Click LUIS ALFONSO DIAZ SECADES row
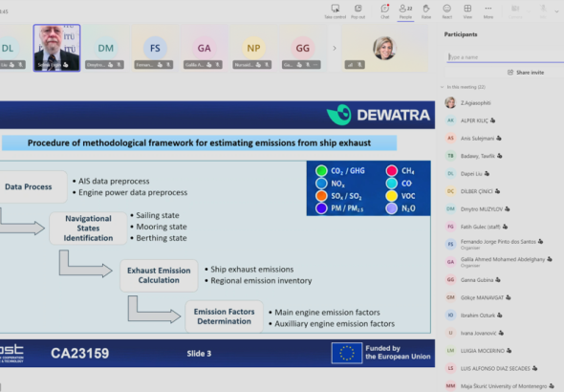Screen dimensions: 564x392 point(504,368)
